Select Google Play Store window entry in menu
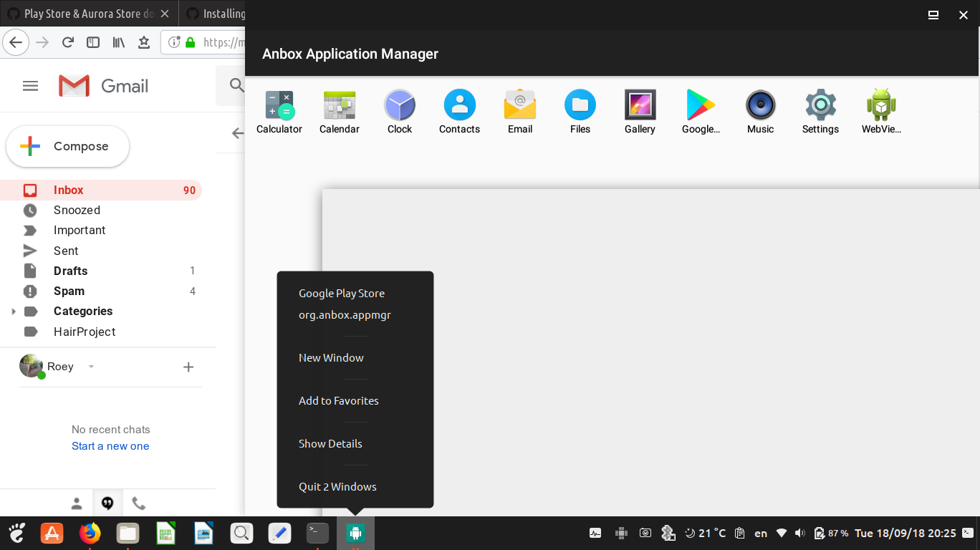The height and width of the screenshot is (550, 980). [342, 293]
